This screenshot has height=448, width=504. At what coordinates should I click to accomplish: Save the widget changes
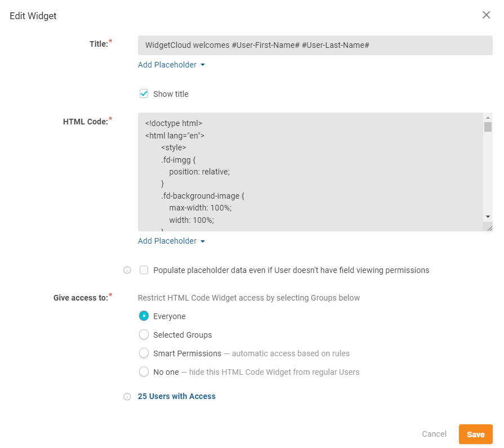475,434
